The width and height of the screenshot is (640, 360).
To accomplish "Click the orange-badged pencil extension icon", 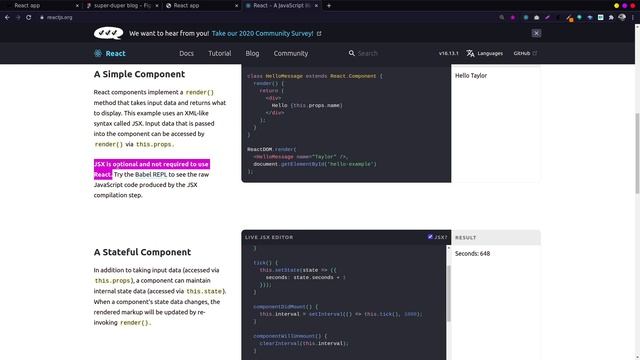I will (569, 18).
